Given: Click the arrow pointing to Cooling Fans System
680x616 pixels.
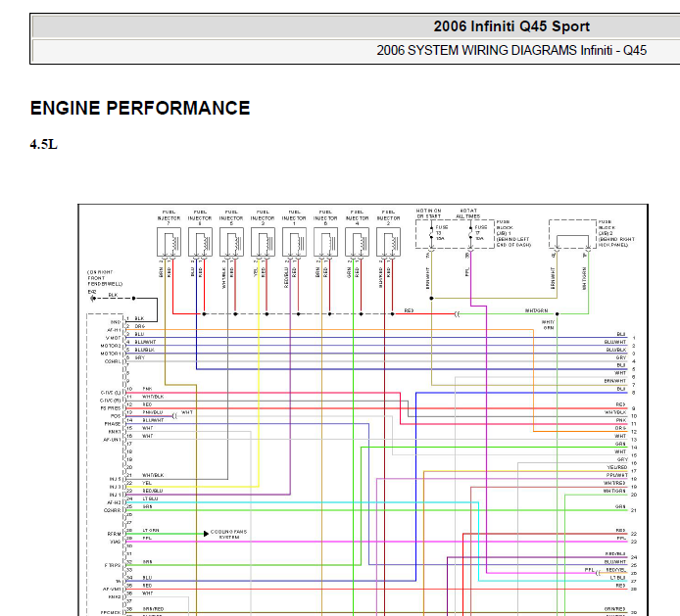Looking at the screenshot, I should (x=206, y=534).
